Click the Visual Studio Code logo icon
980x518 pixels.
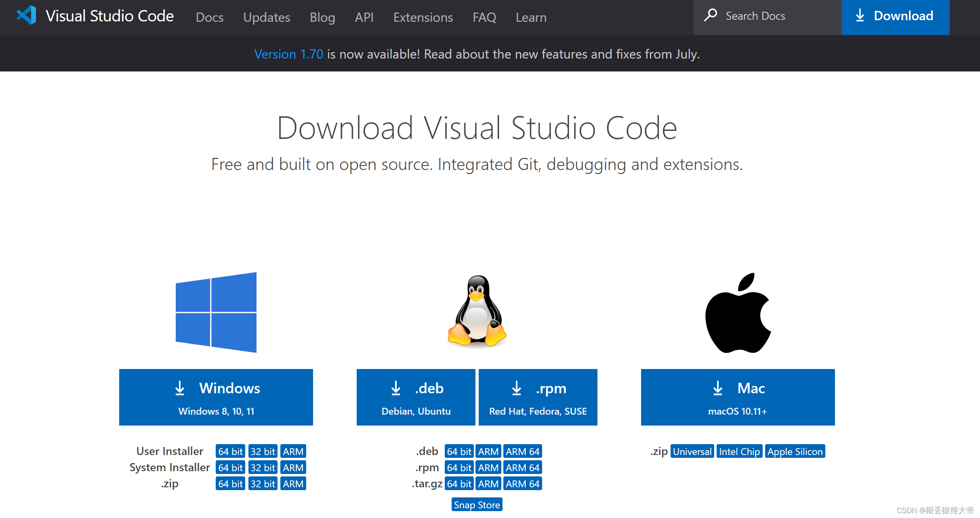point(26,16)
